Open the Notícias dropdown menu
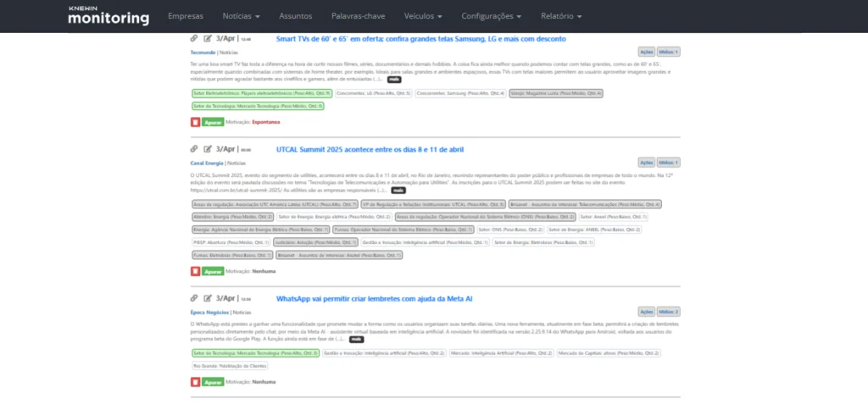The image size is (868, 404). coord(242,16)
